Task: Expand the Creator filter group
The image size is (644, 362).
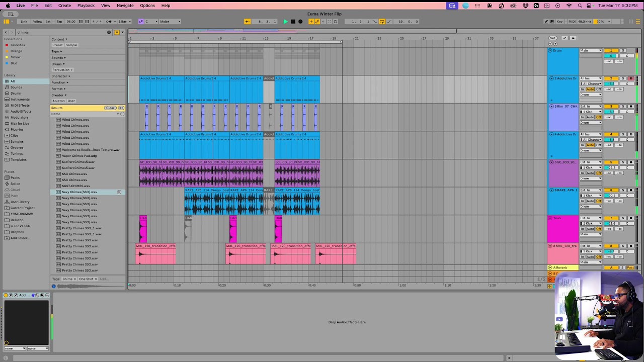Action: (58, 95)
